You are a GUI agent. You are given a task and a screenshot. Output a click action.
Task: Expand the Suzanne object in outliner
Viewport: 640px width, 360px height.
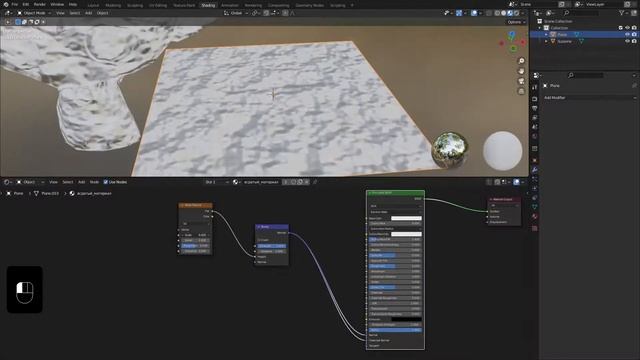[546, 42]
